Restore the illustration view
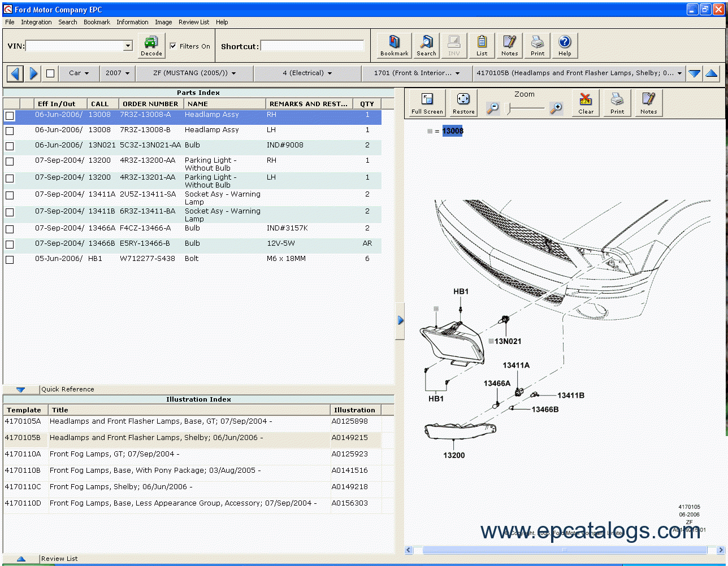The image size is (728, 566). tap(463, 103)
